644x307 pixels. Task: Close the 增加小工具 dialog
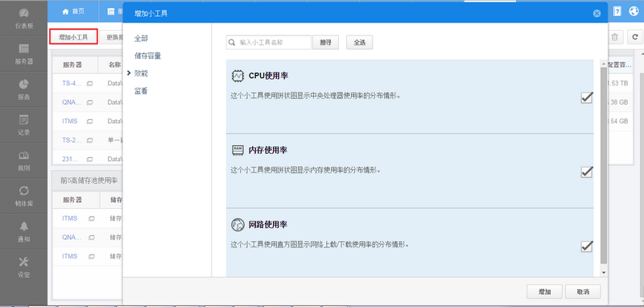point(597,14)
